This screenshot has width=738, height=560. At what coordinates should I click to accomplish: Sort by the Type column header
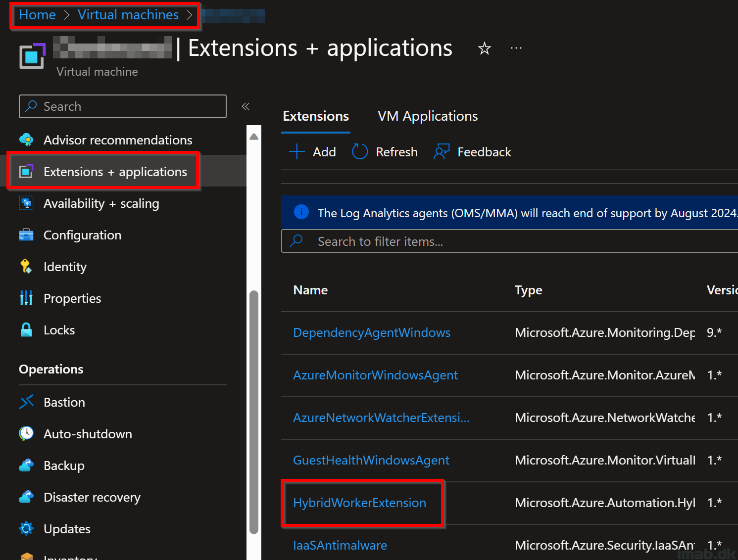pos(528,290)
